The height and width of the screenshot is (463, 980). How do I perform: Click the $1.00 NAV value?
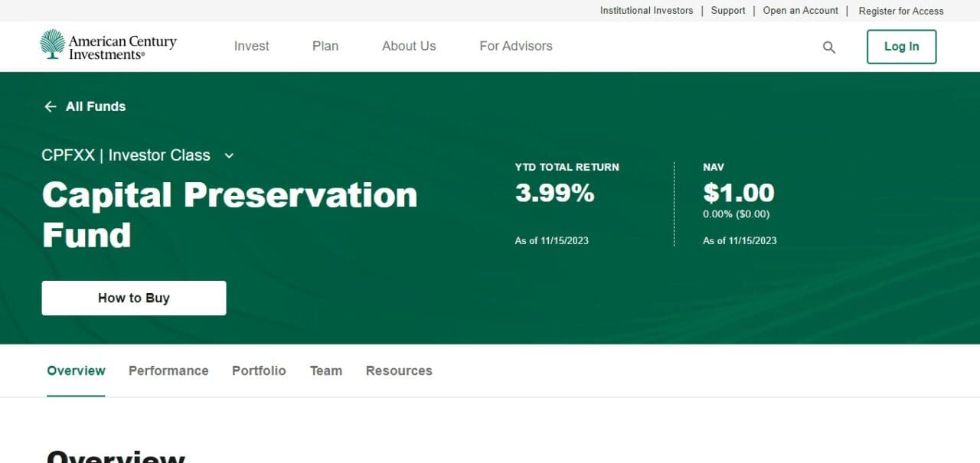[x=739, y=193]
